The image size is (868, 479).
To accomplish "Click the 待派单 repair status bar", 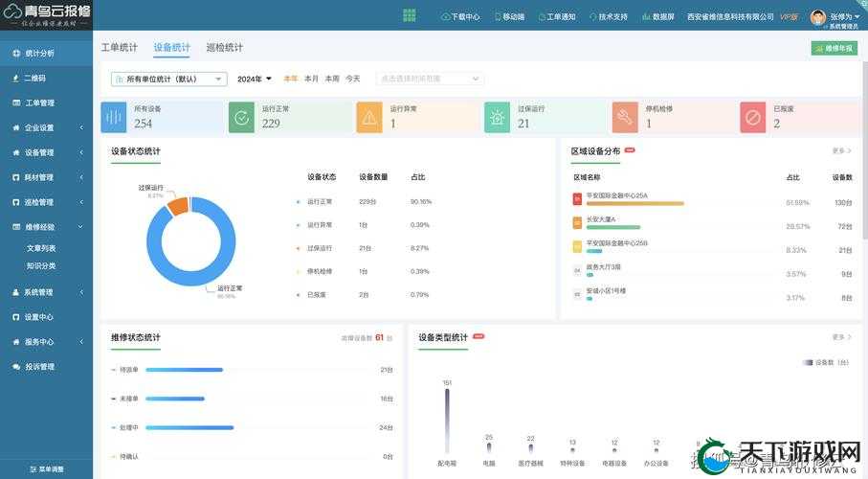I will [x=184, y=370].
